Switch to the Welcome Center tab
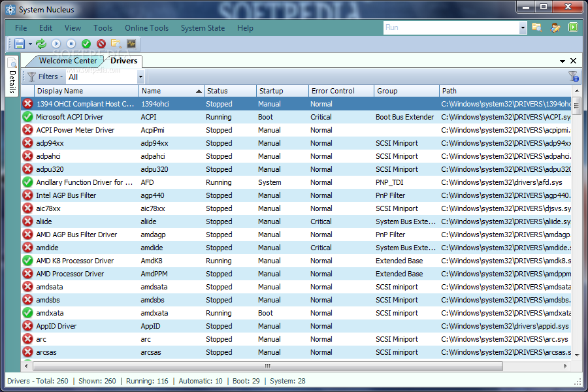This screenshot has height=392, width=588. [68, 61]
